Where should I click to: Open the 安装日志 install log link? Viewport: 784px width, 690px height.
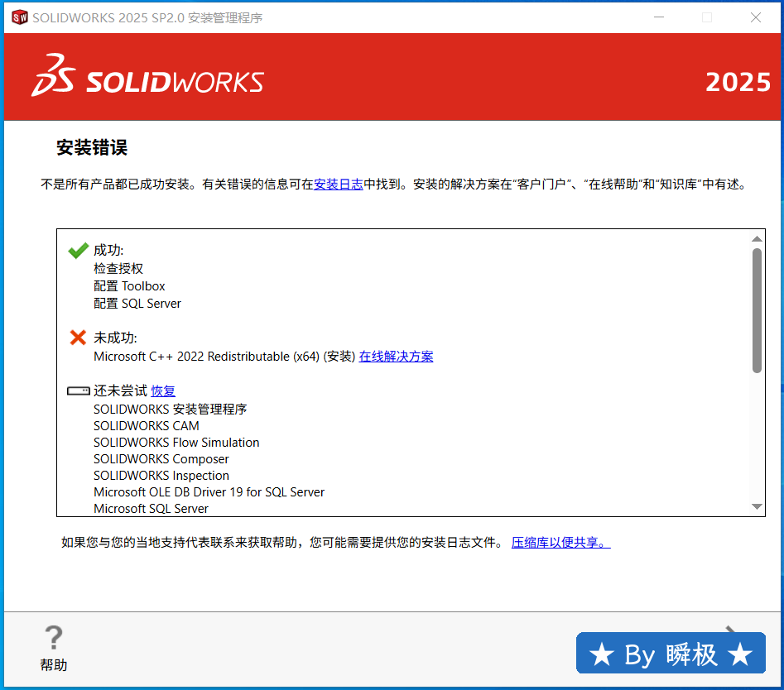338,184
